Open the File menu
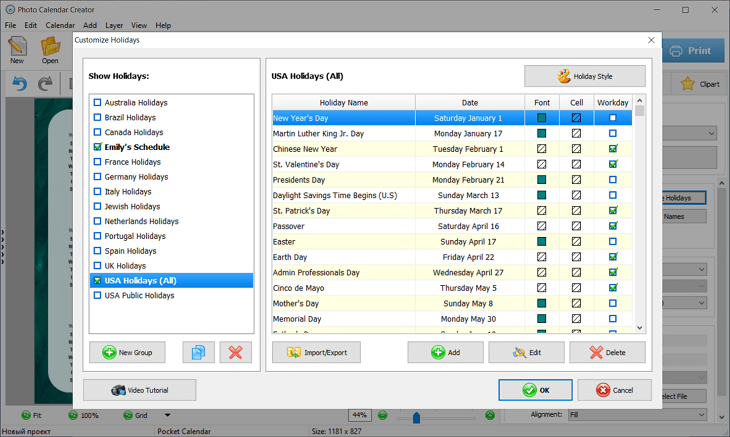This screenshot has height=437, width=730. coord(10,25)
